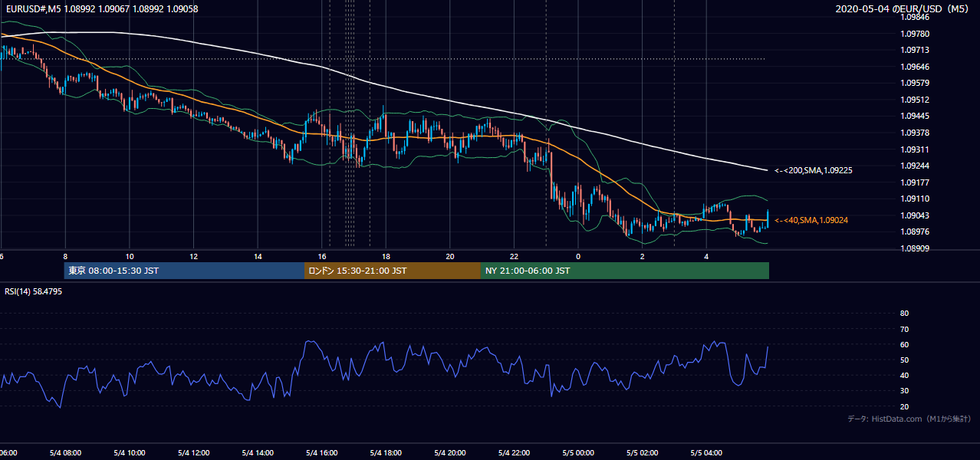Image resolution: width=980 pixels, height=460 pixels.
Task: Click RSI scale level 30
Action: point(904,391)
